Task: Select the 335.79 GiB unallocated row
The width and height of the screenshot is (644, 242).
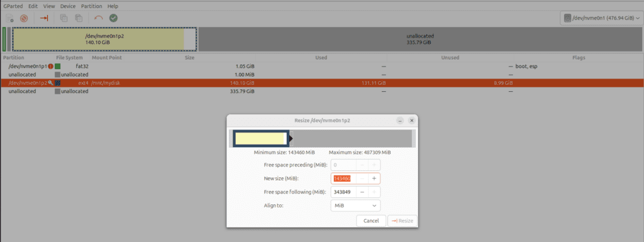Action: pos(322,91)
